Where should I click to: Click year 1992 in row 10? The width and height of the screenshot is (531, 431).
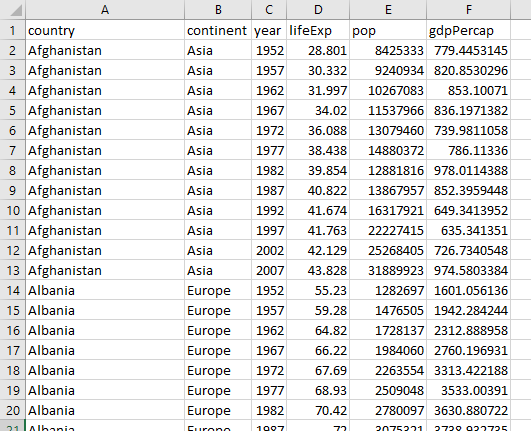click(269, 210)
